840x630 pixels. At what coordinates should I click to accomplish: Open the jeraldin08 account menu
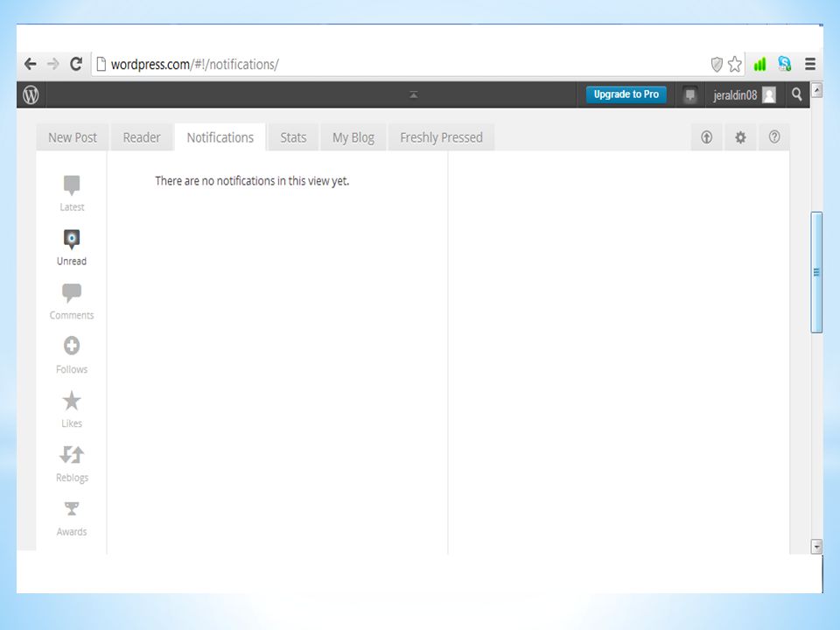click(744, 94)
